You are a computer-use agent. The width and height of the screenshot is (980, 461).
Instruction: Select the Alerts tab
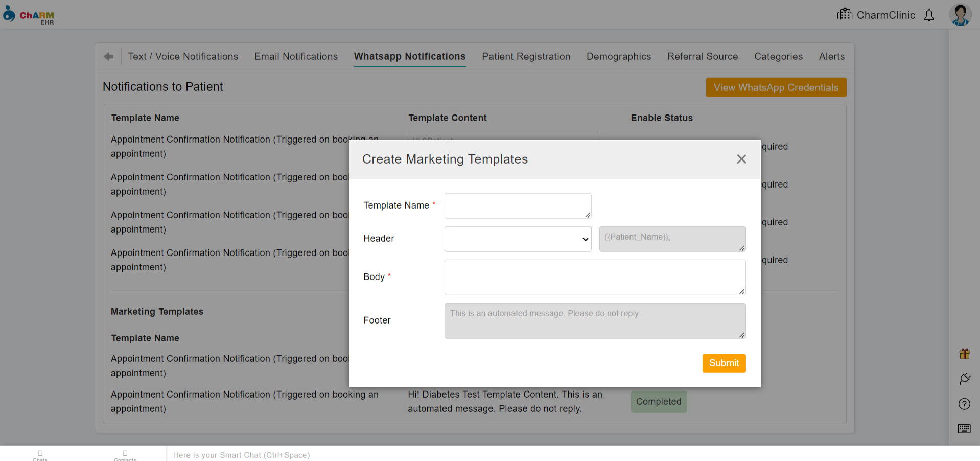[831, 56]
